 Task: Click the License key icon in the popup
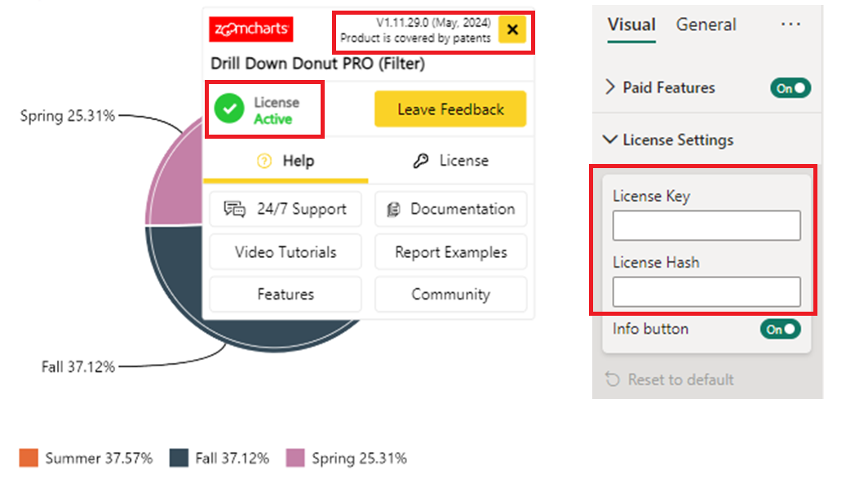pyautogui.click(x=421, y=161)
